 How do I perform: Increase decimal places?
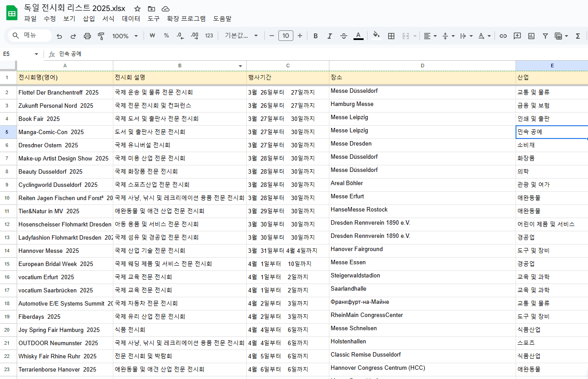(x=195, y=36)
